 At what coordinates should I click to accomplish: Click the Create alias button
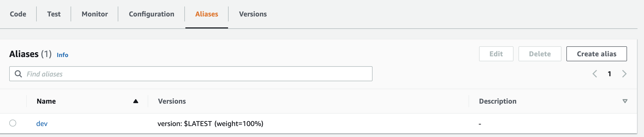point(597,54)
